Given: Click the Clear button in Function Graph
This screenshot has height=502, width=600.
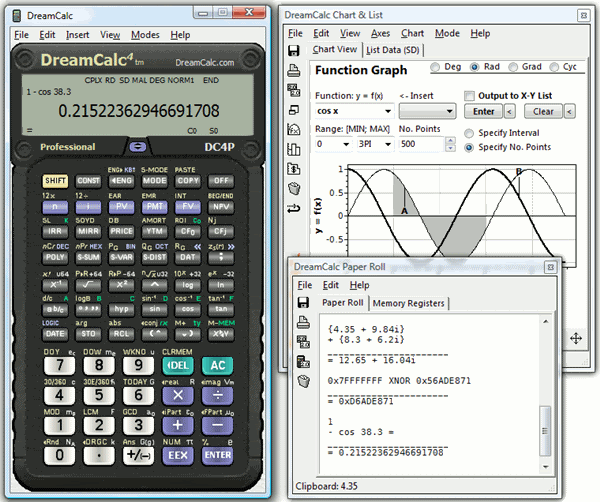Looking at the screenshot, I should (543, 112).
